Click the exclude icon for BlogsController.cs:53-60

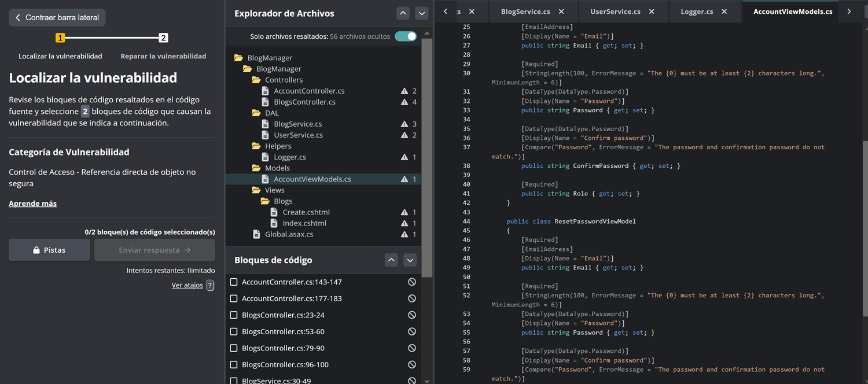click(411, 332)
